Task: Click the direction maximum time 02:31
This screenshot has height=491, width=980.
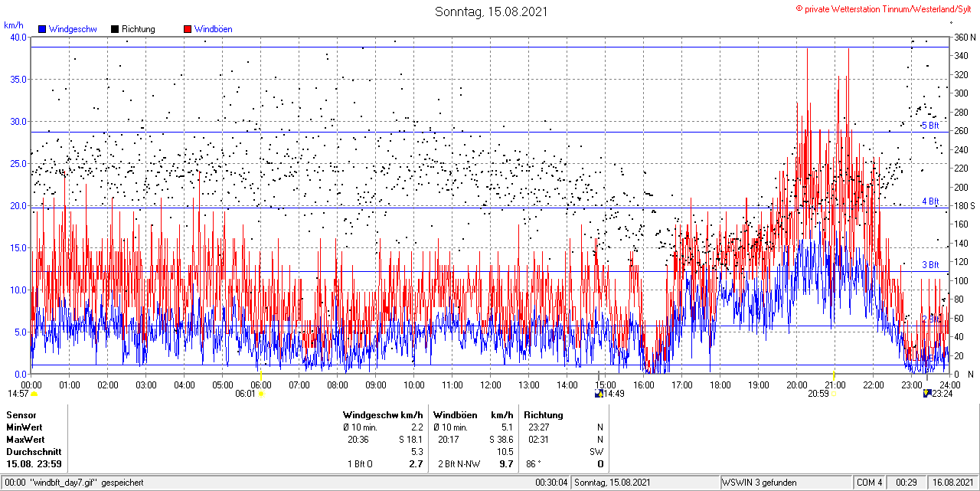Action: click(x=538, y=440)
